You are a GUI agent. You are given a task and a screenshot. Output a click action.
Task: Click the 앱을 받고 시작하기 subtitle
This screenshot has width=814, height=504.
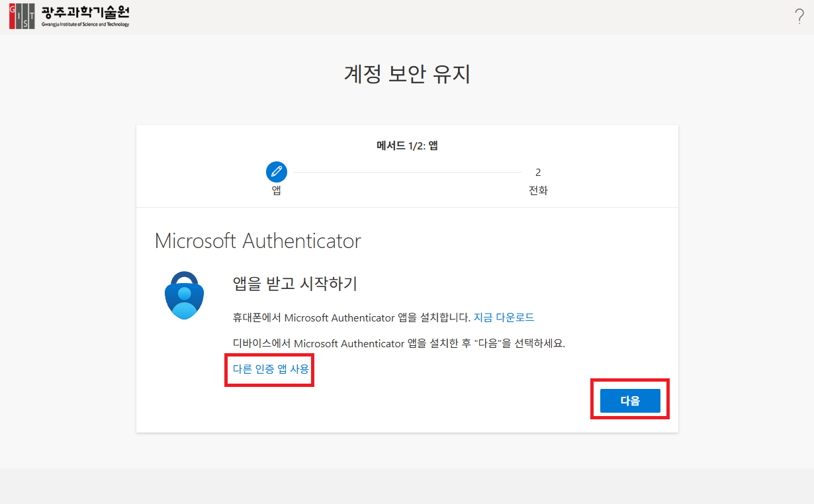(x=295, y=284)
